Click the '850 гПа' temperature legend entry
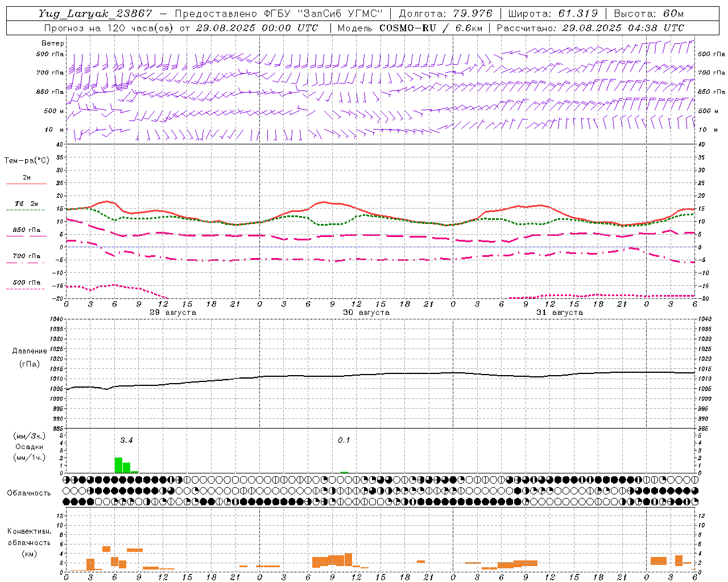This screenshot has height=582, width=728. click(x=26, y=230)
